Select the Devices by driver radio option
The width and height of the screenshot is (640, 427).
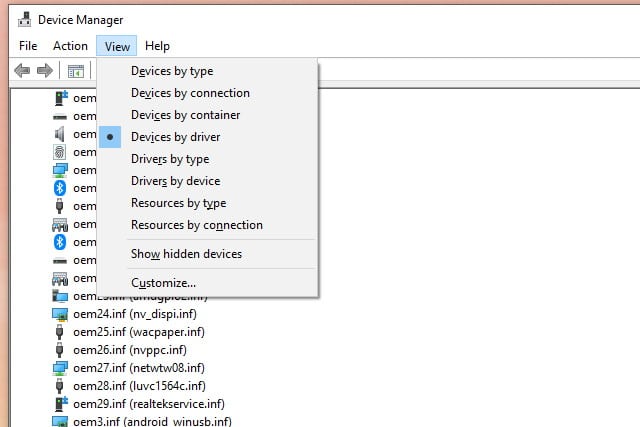point(175,137)
